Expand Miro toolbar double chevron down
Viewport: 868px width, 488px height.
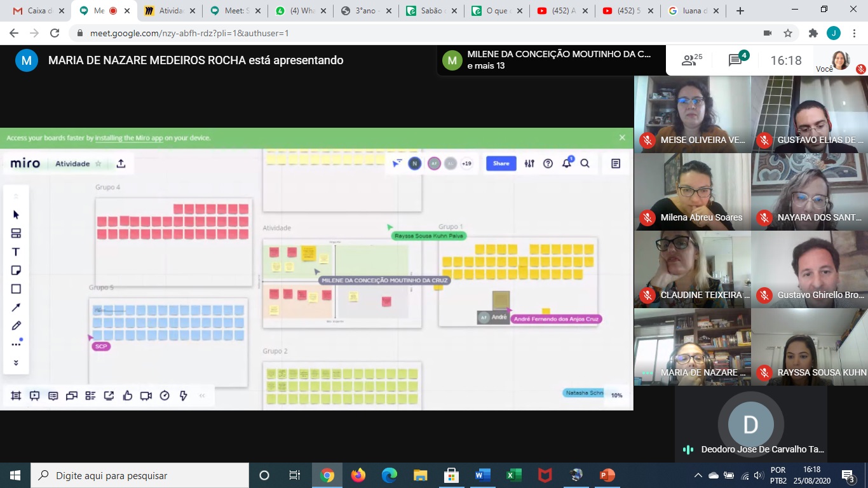[16, 363]
